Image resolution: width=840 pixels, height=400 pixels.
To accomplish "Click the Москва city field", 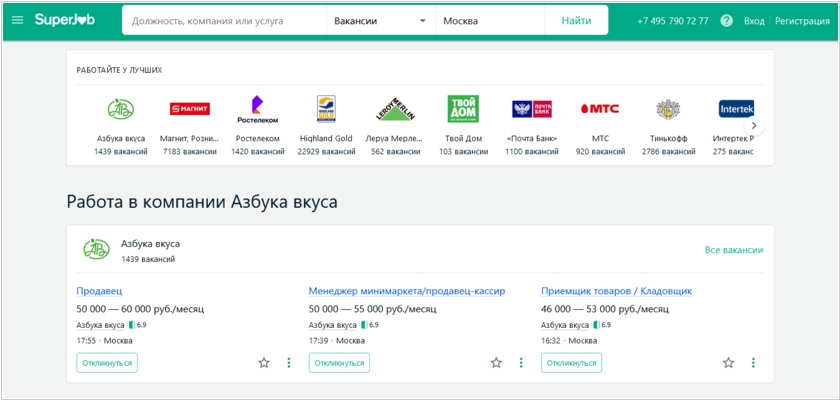I will tap(490, 21).
